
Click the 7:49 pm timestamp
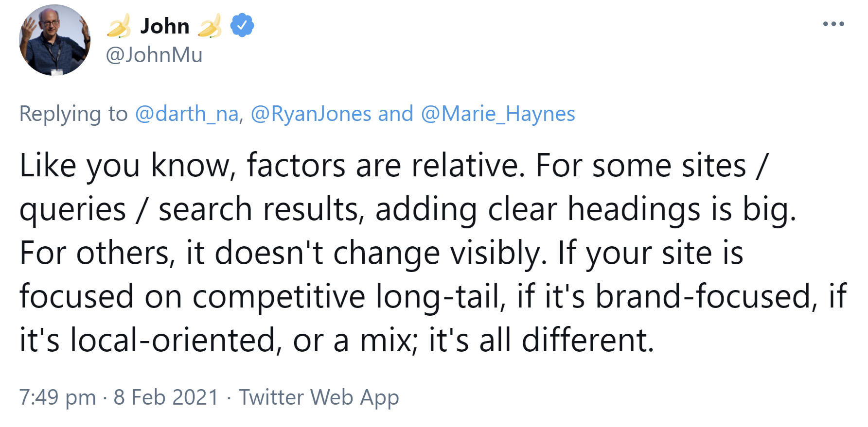pyautogui.click(x=58, y=397)
